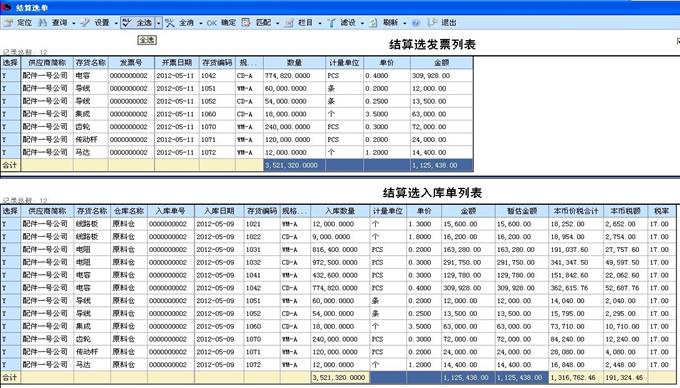680x388 pixels.
Task: Click the 暂估金额 column header
Action: coord(522,211)
